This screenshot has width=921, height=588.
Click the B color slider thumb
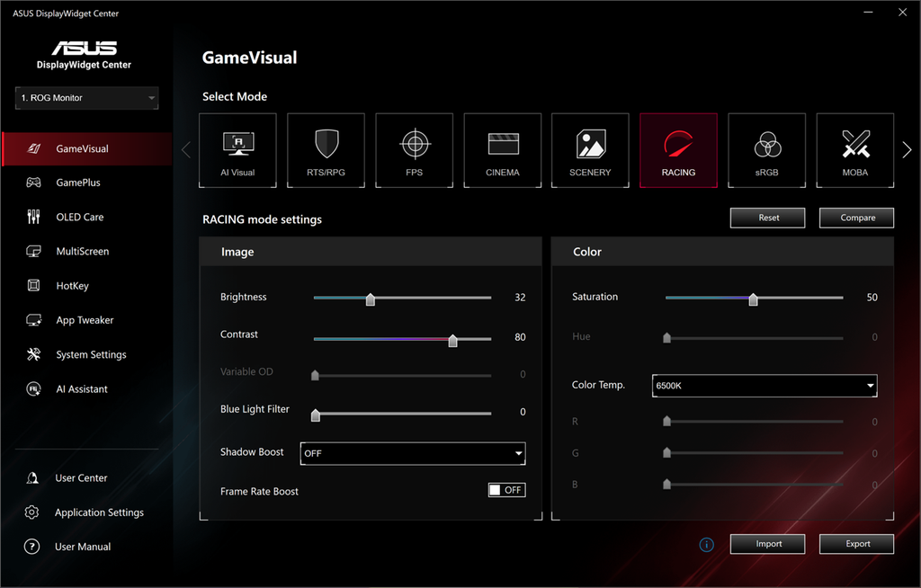(x=666, y=485)
